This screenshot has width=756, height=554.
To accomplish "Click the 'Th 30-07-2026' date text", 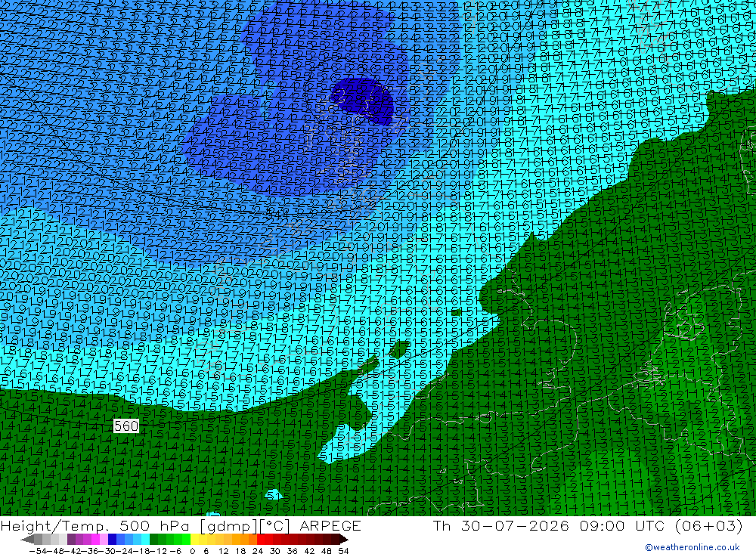I will click(501, 525).
